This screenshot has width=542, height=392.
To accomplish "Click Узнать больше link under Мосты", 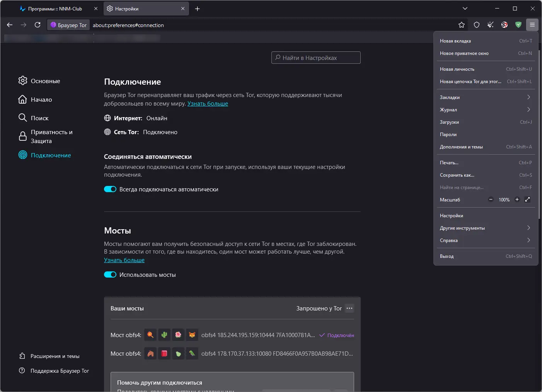I will [124, 260].
